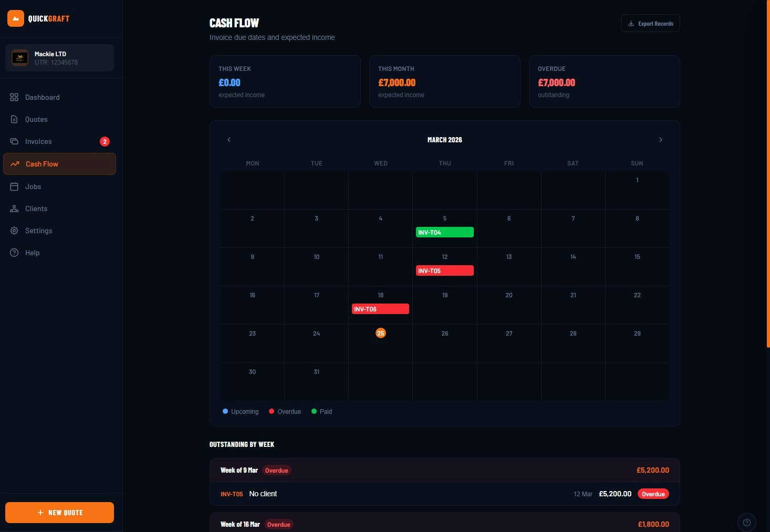Click the '12 Mar' due date text
This screenshot has height=532, width=770.
pos(583,494)
